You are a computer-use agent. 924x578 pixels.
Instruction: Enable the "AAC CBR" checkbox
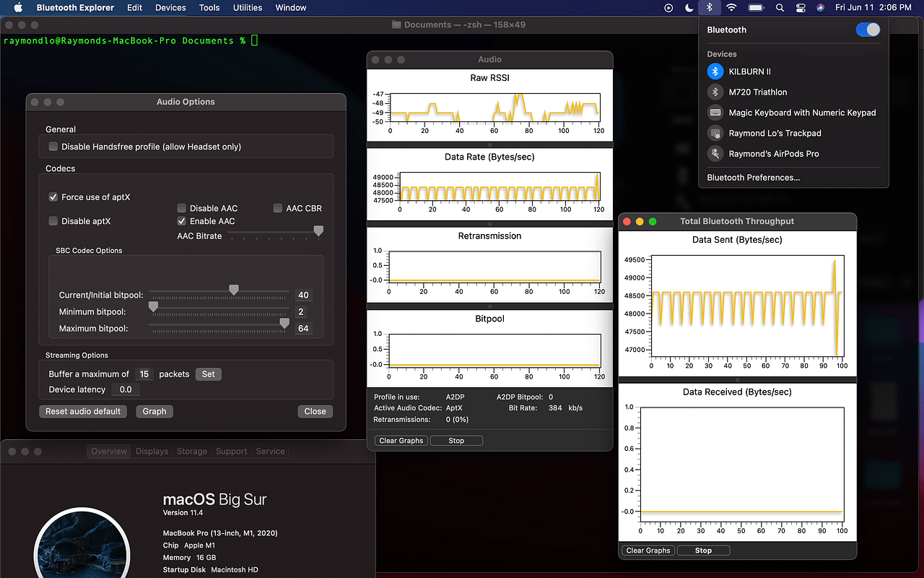(x=277, y=208)
